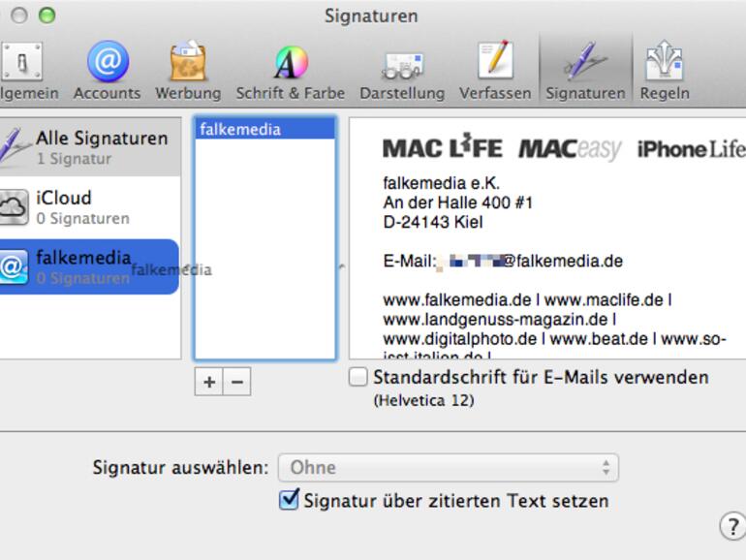The width and height of the screenshot is (746, 560).
Task: Add a new signature with plus button
Action: pyautogui.click(x=209, y=382)
